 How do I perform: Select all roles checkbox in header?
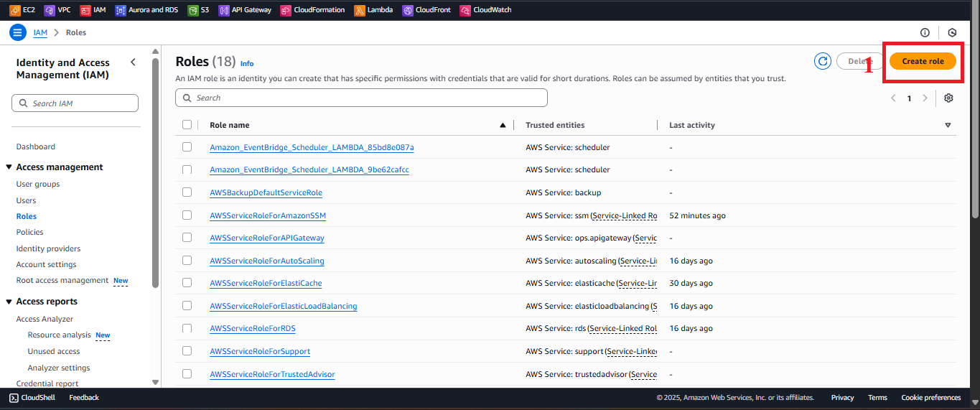[187, 125]
